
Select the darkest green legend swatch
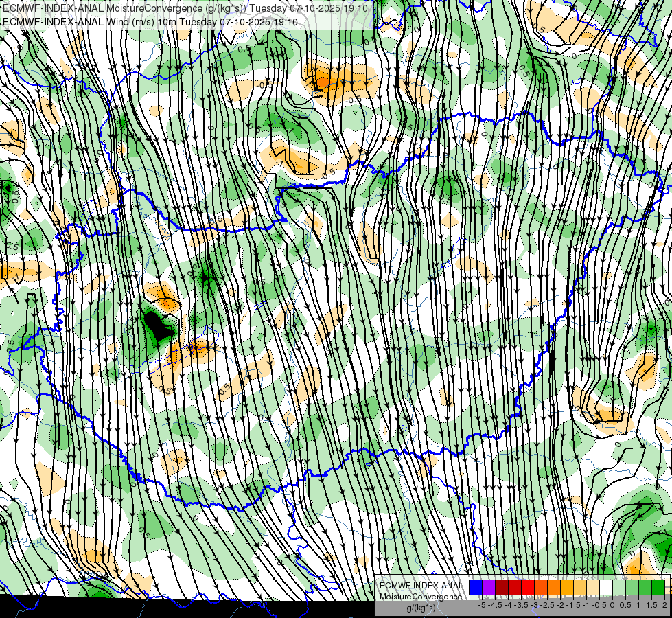point(658,588)
